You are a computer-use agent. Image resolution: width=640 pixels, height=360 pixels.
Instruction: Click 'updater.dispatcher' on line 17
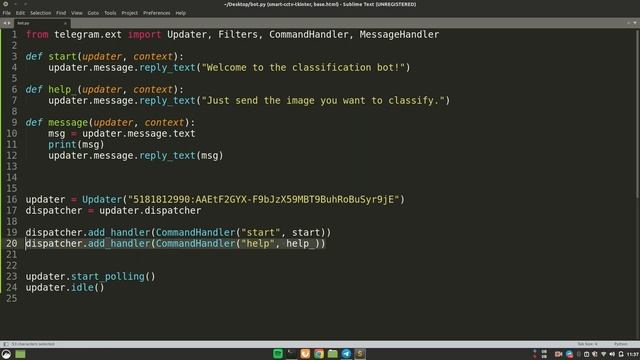coord(150,210)
